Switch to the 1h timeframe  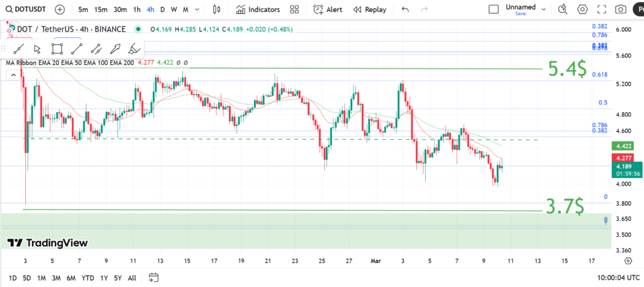click(136, 9)
